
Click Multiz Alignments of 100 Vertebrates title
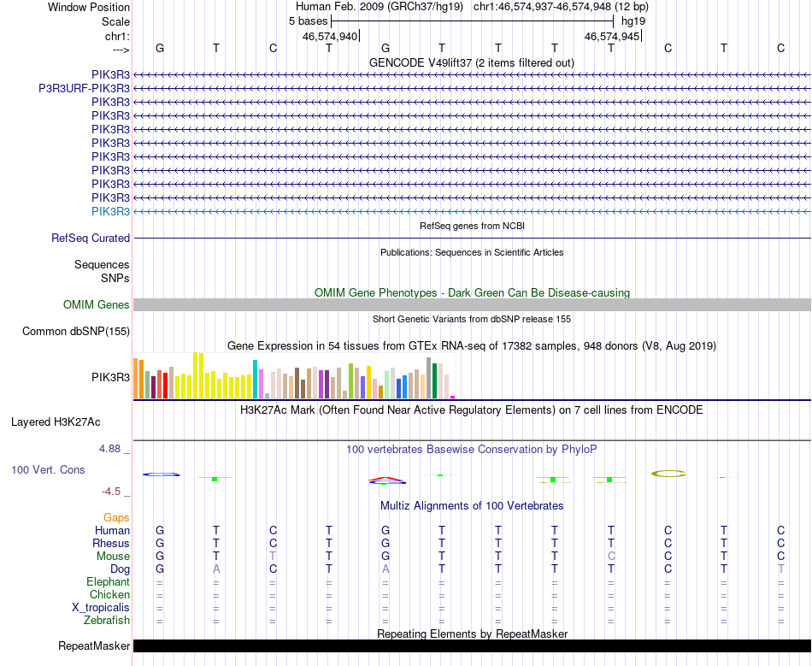click(x=472, y=505)
